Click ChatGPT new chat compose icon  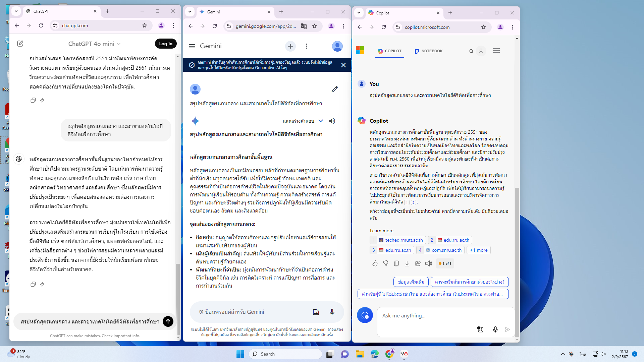[x=20, y=44]
